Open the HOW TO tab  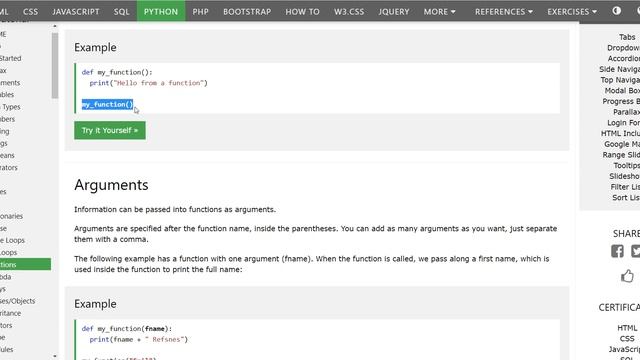point(302,11)
